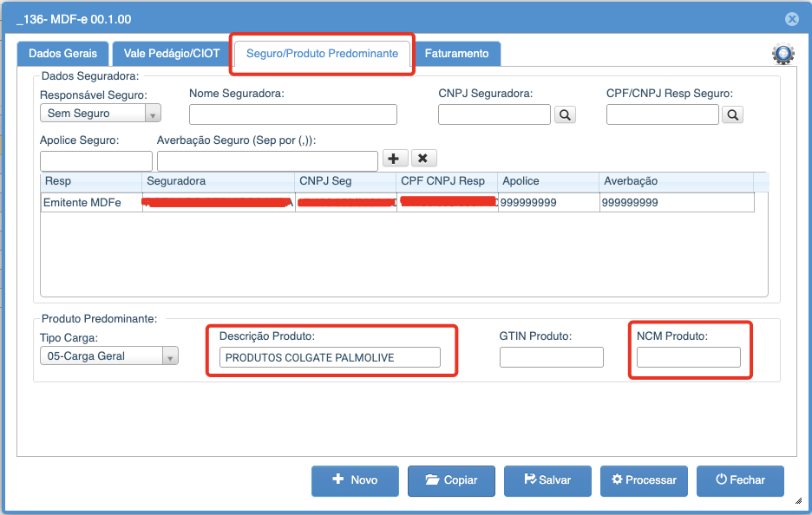This screenshot has width=812, height=515.
Task: Add the averbação with the plus button
Action: point(395,159)
